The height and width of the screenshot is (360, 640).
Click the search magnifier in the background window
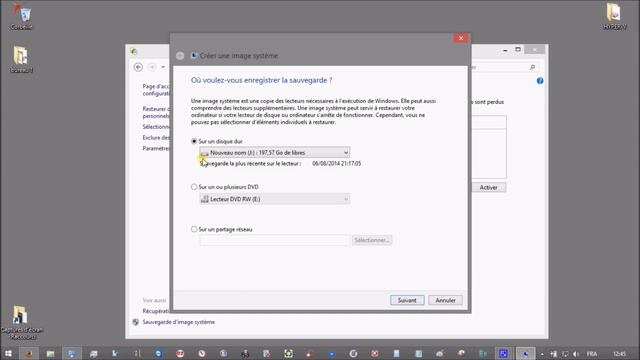pos(532,67)
